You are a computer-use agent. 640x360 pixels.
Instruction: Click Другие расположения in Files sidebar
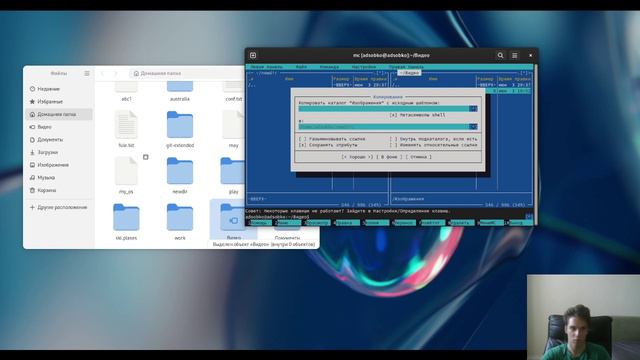(60, 207)
